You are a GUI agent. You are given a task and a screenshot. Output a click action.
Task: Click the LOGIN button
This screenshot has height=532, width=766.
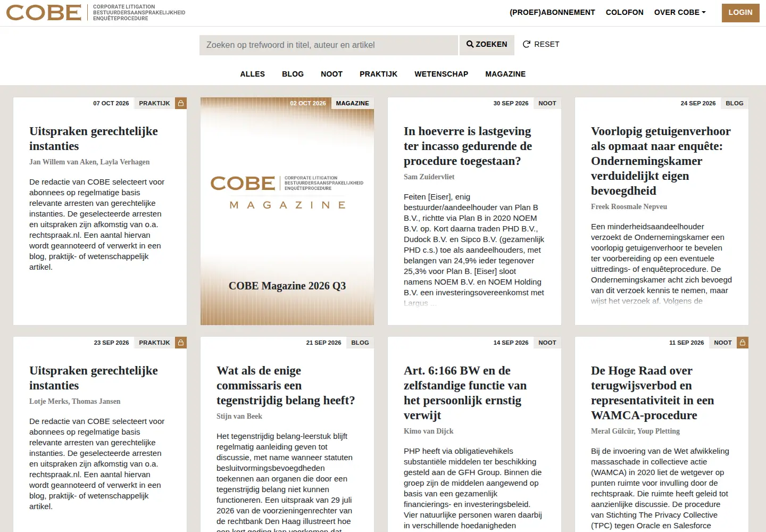[740, 13]
